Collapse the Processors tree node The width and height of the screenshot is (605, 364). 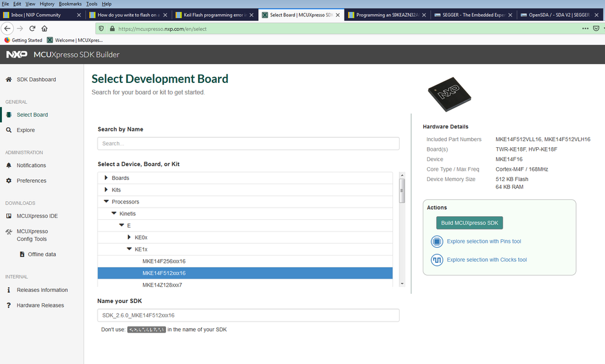point(106,202)
